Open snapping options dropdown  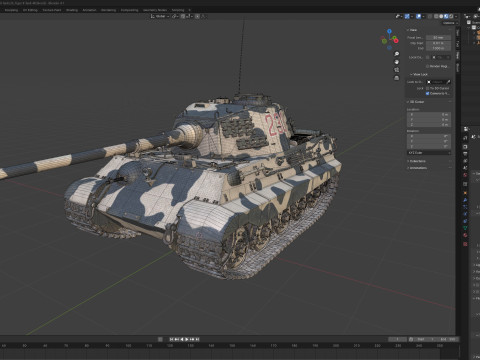[x=190, y=16]
